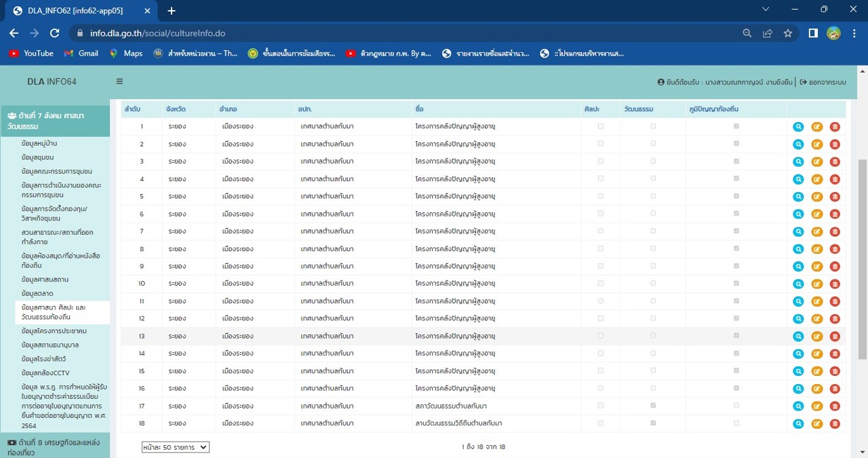
Task: Open the หน้าละ 50 รายการ page size dropdown
Action: pos(176,447)
